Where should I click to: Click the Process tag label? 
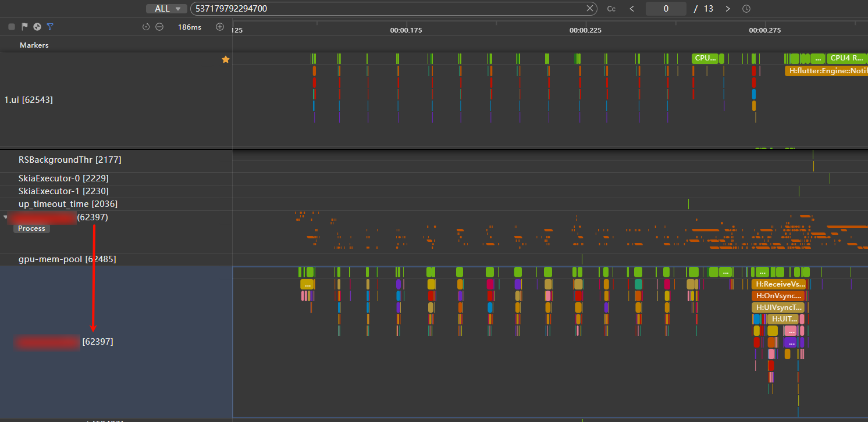[x=31, y=228]
